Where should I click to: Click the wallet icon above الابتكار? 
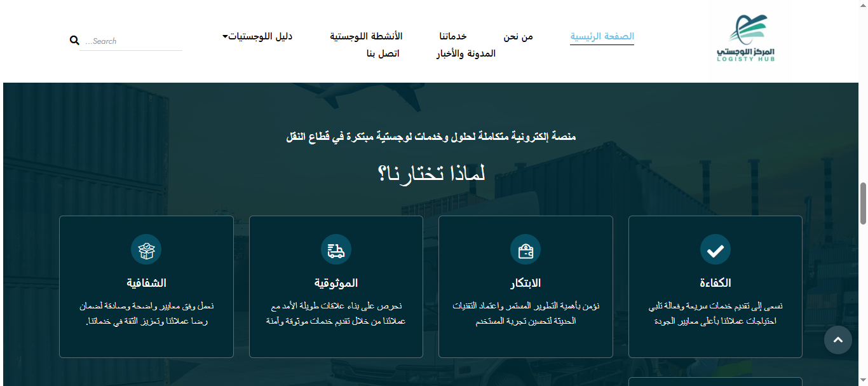click(x=525, y=250)
